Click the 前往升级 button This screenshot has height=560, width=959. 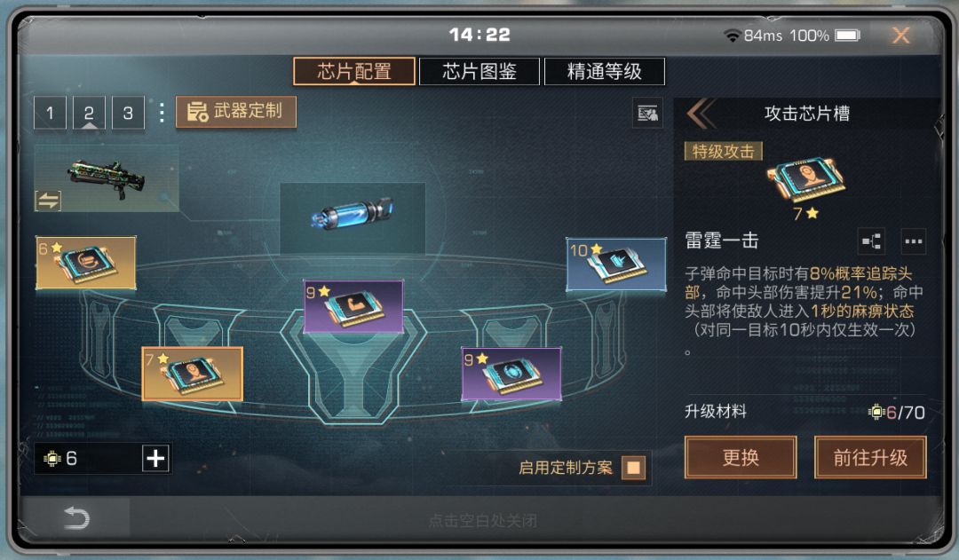870,457
